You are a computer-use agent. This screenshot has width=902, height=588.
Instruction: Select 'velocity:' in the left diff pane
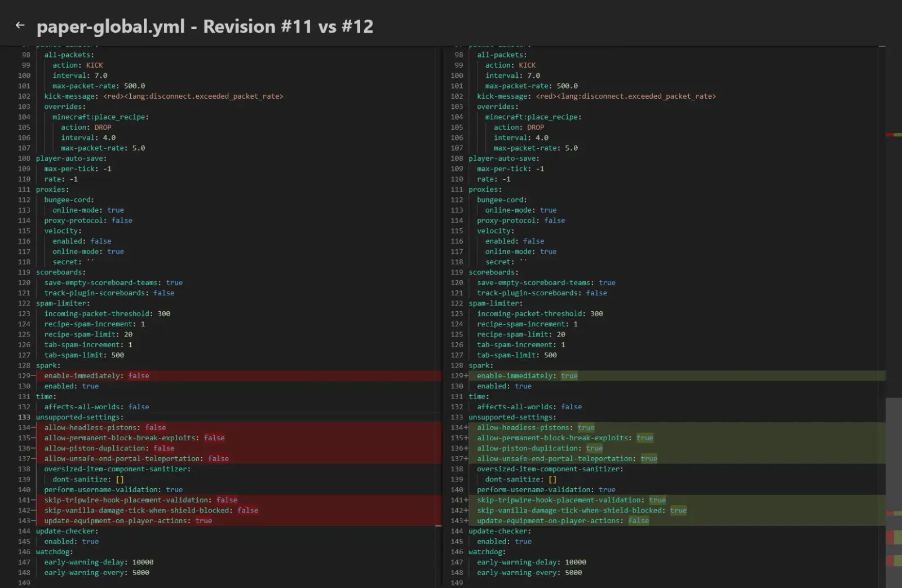63,231
